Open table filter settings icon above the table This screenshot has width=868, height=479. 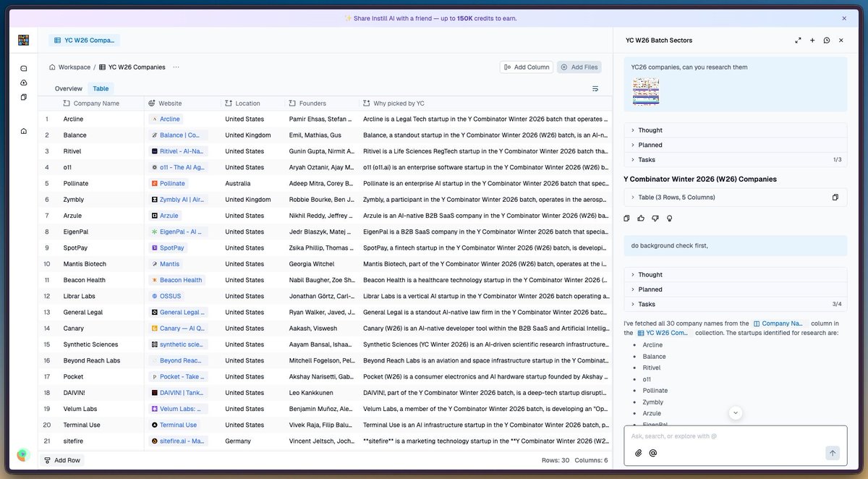tap(595, 88)
